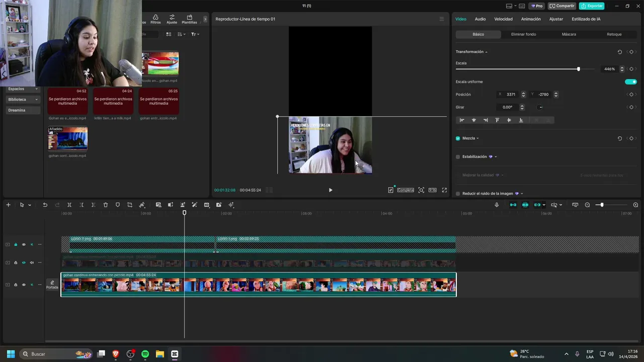This screenshot has height=362, width=644.
Task: Open the linkage options dropdown arrow
Action: pyautogui.click(x=544, y=205)
